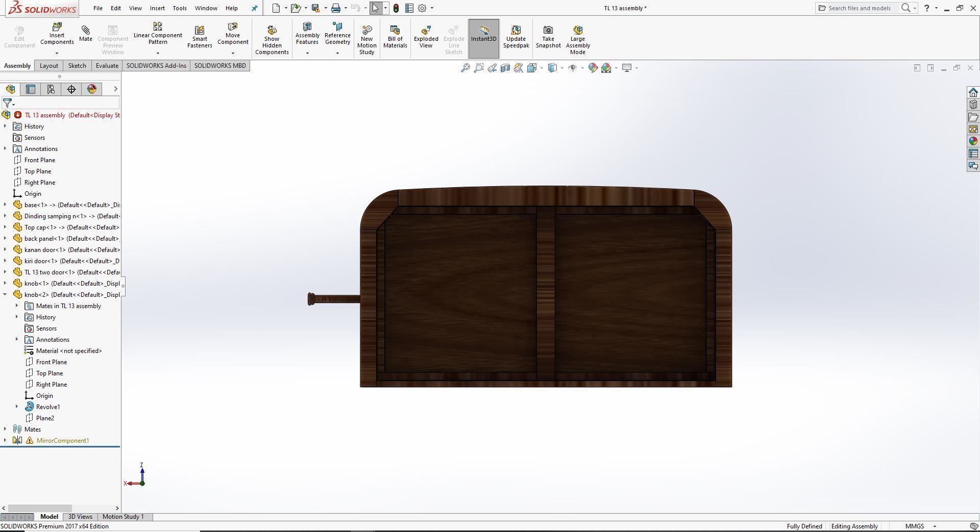Image resolution: width=980 pixels, height=532 pixels.
Task: Open File Explorer task pane icon
Action: coord(973,117)
